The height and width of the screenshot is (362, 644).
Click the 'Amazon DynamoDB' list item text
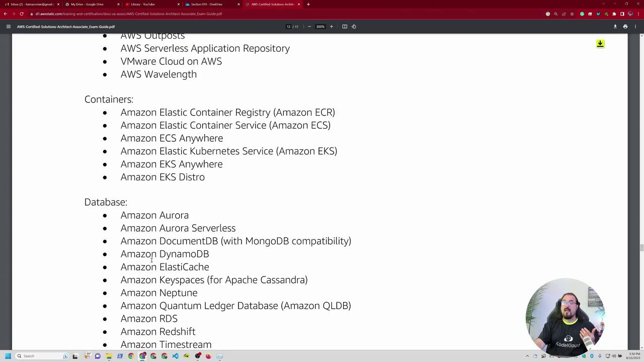[x=165, y=254]
